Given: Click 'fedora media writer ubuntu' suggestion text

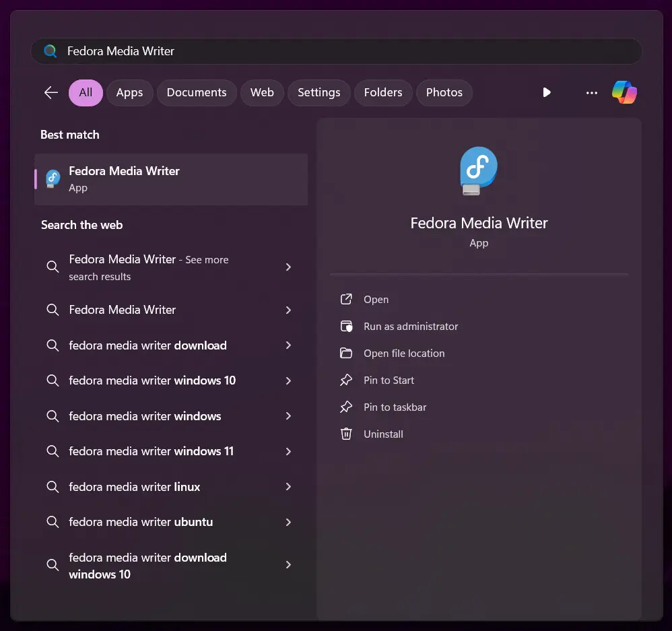Looking at the screenshot, I should 141,522.
